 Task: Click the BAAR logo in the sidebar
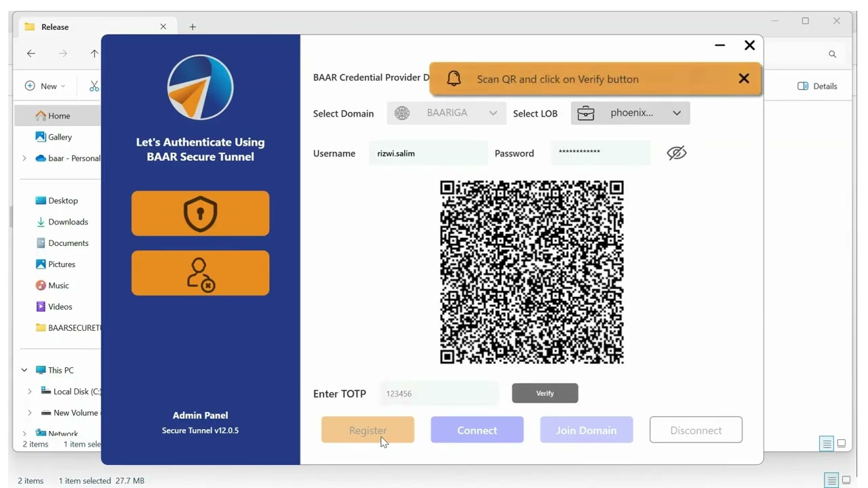(200, 87)
